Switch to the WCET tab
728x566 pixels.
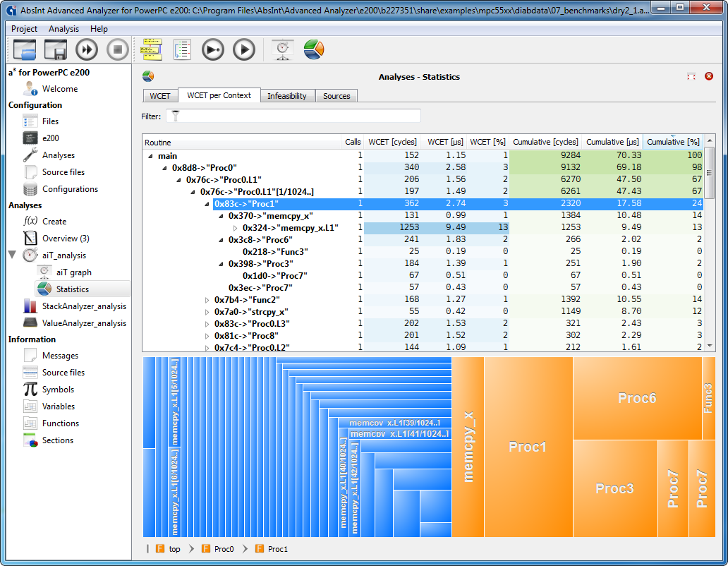pos(160,96)
